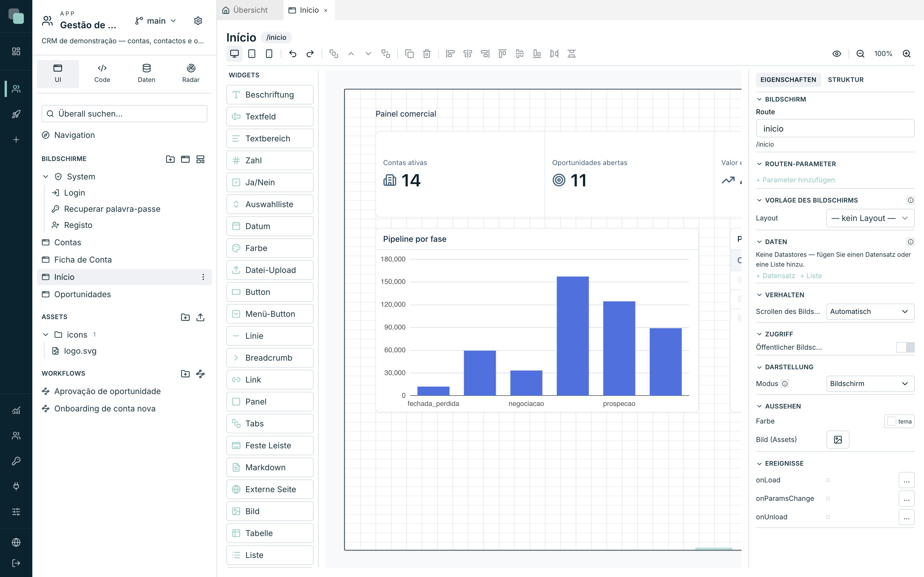This screenshot has width=924, height=577.
Task: Open the app settings gear icon
Action: (x=198, y=20)
